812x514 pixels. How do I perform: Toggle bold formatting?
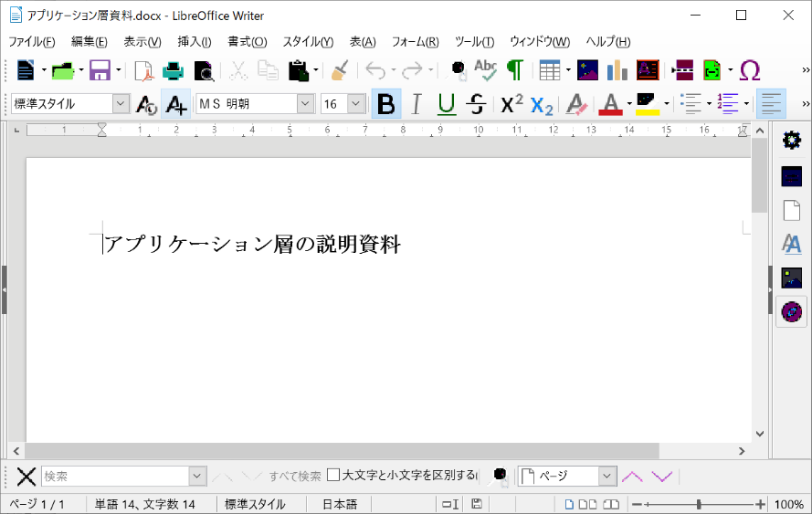click(386, 105)
